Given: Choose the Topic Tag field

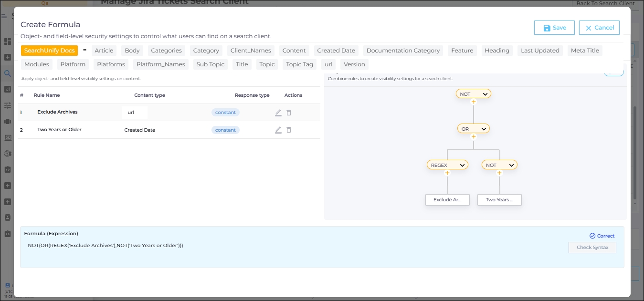Looking at the screenshot, I should (x=299, y=64).
